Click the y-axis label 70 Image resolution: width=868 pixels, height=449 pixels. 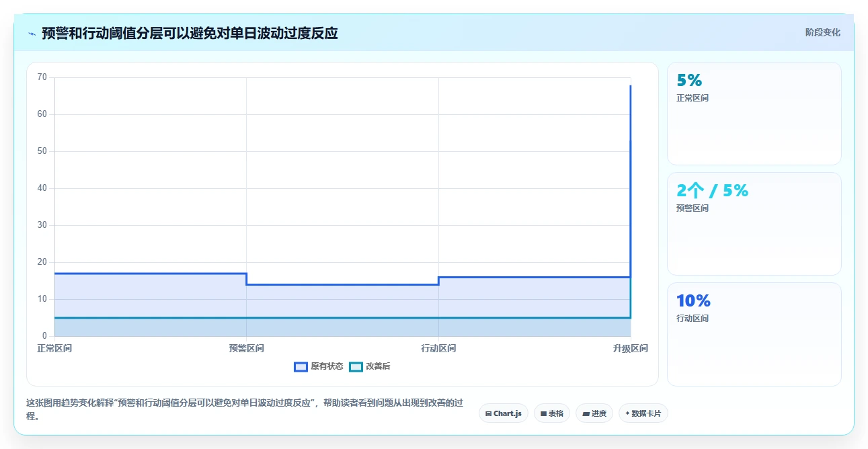tap(42, 77)
